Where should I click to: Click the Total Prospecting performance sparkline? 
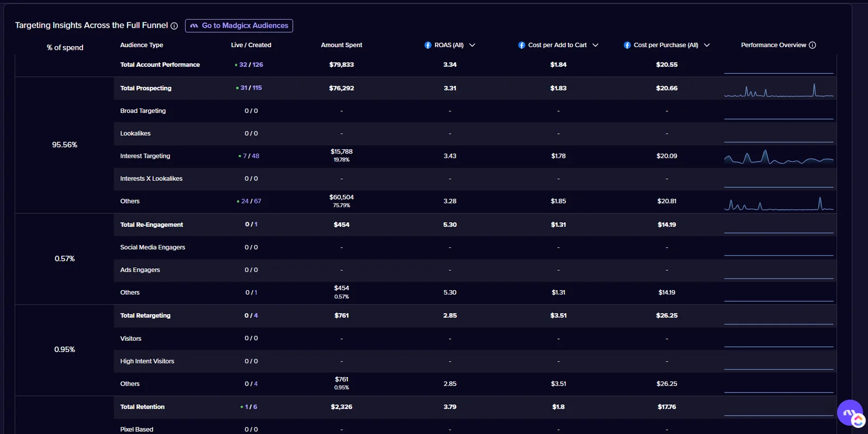click(778, 90)
